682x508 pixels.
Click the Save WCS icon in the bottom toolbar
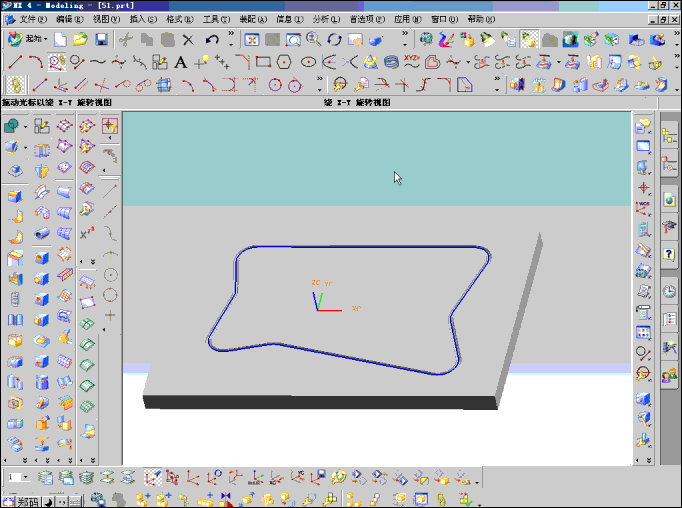coord(318,478)
